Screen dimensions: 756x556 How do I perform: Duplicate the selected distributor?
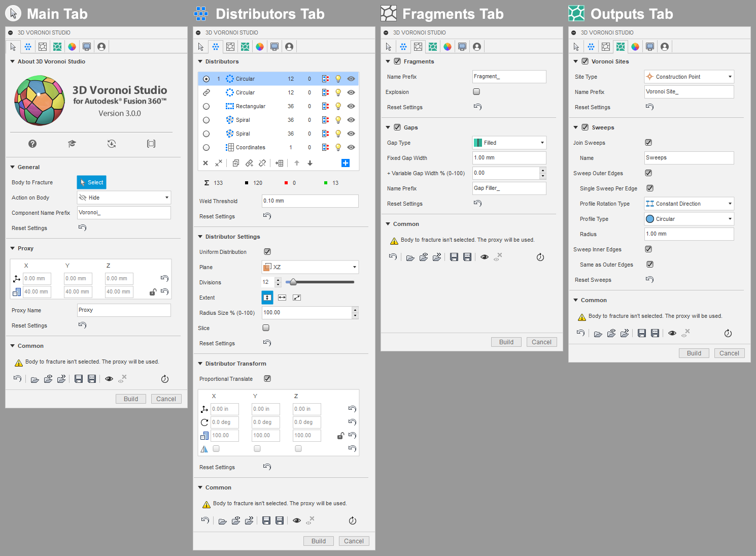click(x=236, y=163)
